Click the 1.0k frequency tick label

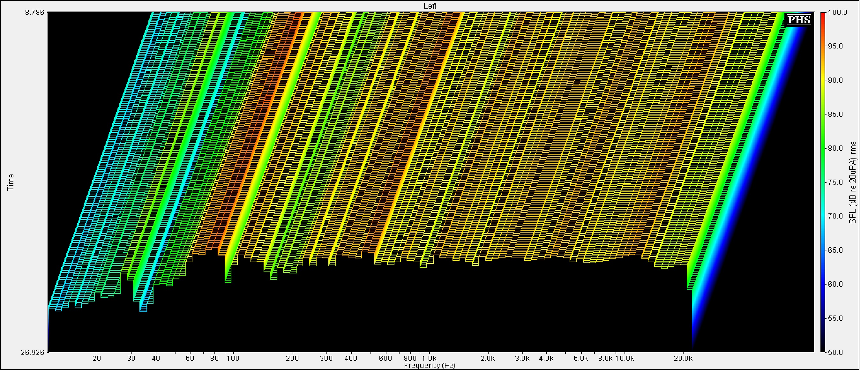(x=429, y=359)
